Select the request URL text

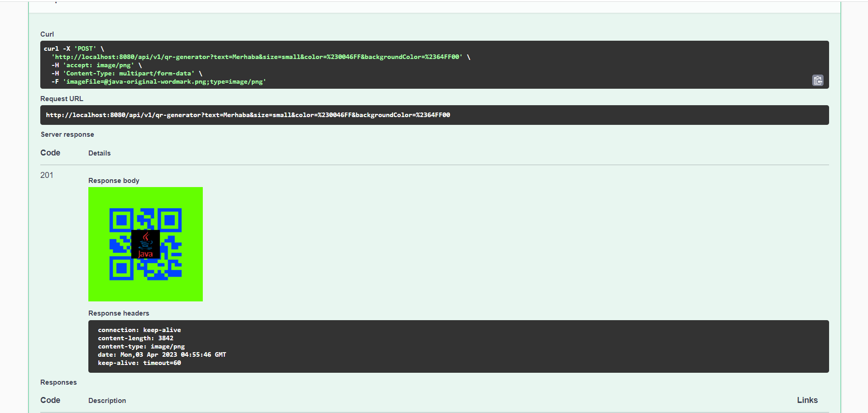coord(248,115)
